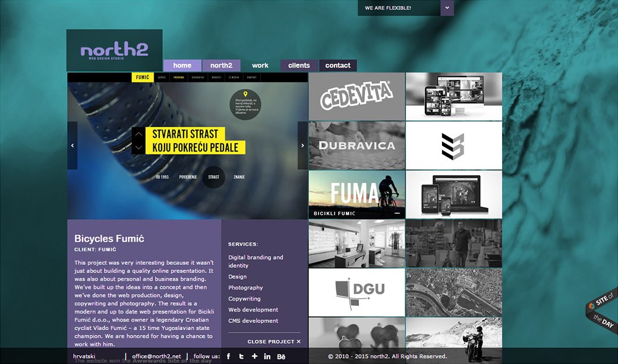Open the CEDEVITA project thumbnail
618x364 pixels.
[357, 96]
